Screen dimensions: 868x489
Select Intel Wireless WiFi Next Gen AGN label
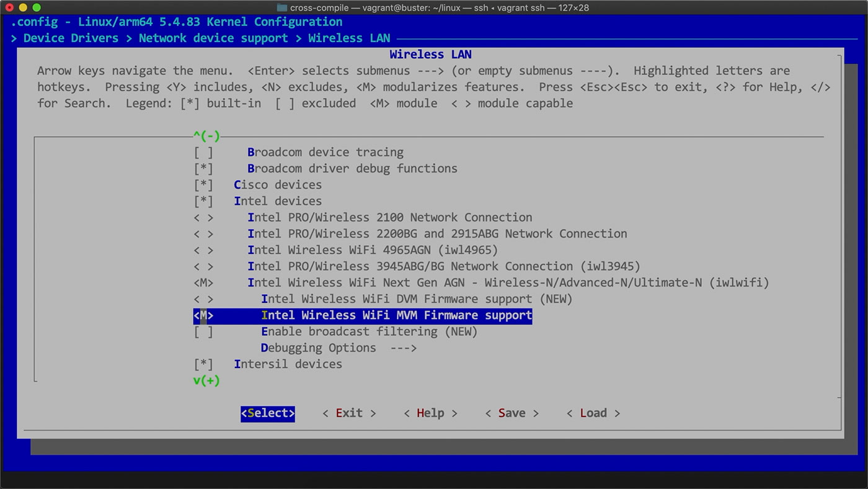point(508,282)
